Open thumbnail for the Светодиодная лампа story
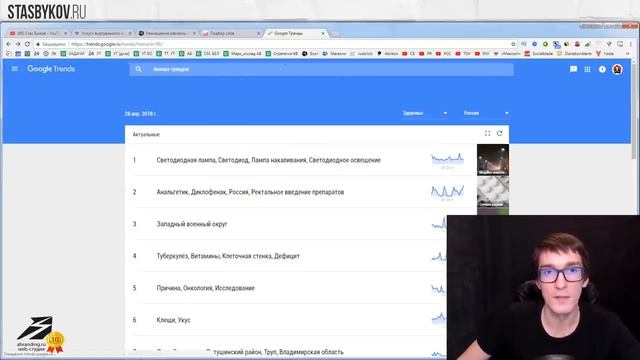640x360 pixels. point(493,160)
